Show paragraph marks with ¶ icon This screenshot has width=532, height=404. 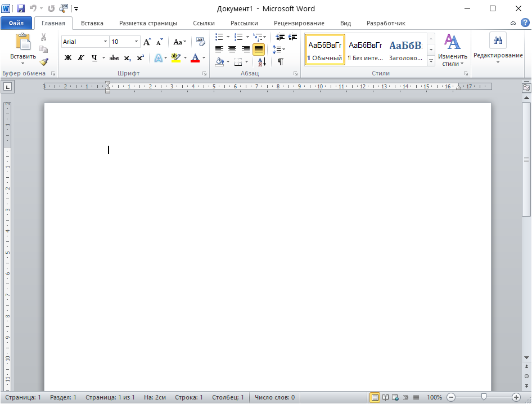click(279, 62)
